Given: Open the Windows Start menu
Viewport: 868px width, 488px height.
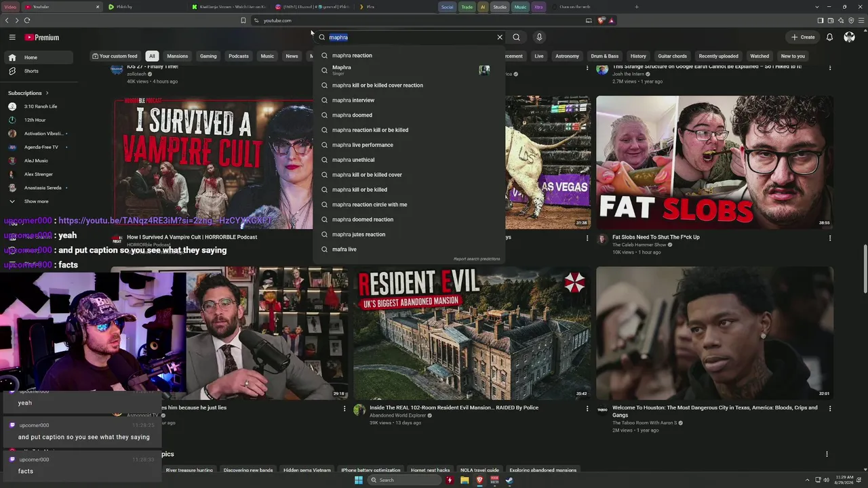Looking at the screenshot, I should (x=359, y=480).
